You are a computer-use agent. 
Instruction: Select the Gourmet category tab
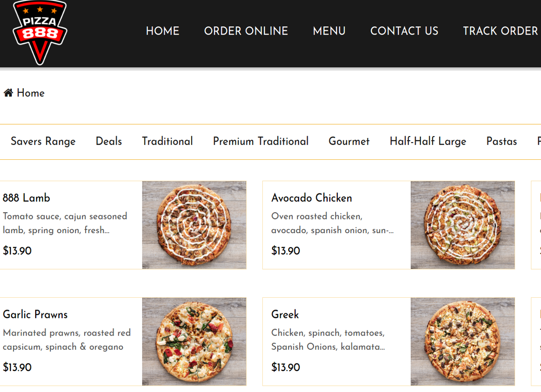[349, 141]
